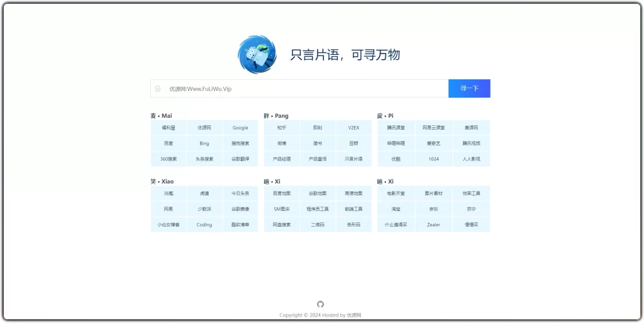The height and width of the screenshot is (323, 644).
Task: Open the GitHub icon in the footer
Action: pos(320,304)
